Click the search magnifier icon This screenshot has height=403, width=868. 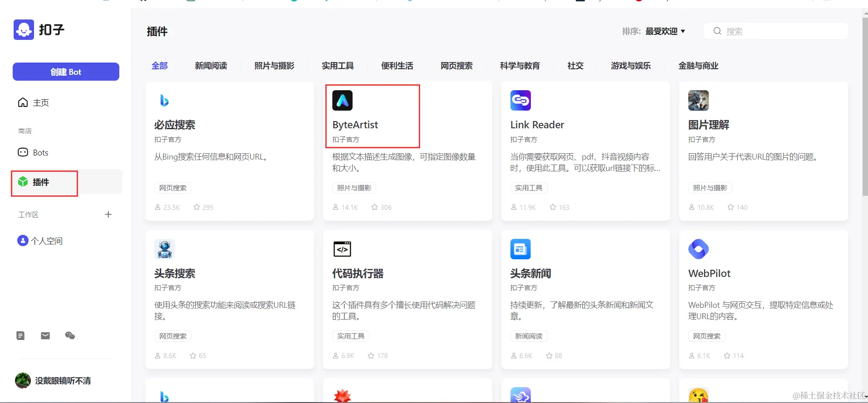click(717, 31)
